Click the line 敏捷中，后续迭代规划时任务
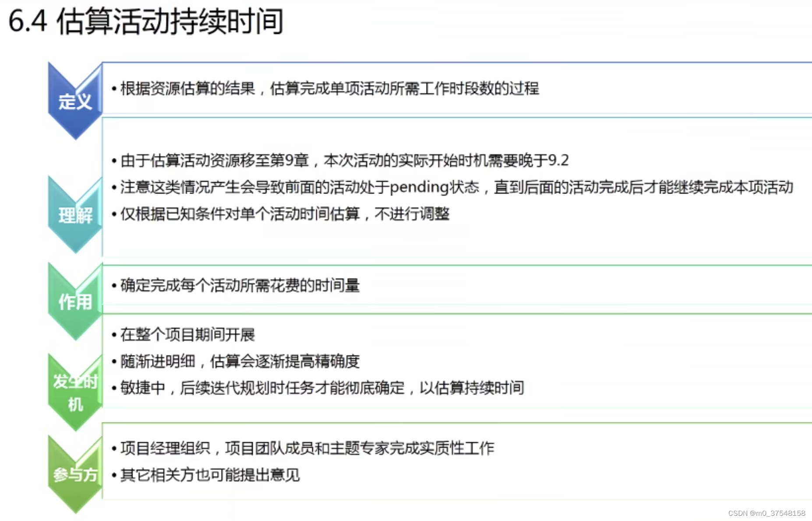The height and width of the screenshot is (521, 812). 318,388
